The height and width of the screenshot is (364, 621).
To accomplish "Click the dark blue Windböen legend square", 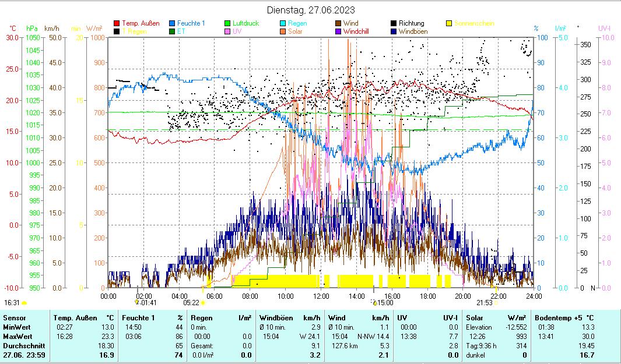I will coord(394,31).
